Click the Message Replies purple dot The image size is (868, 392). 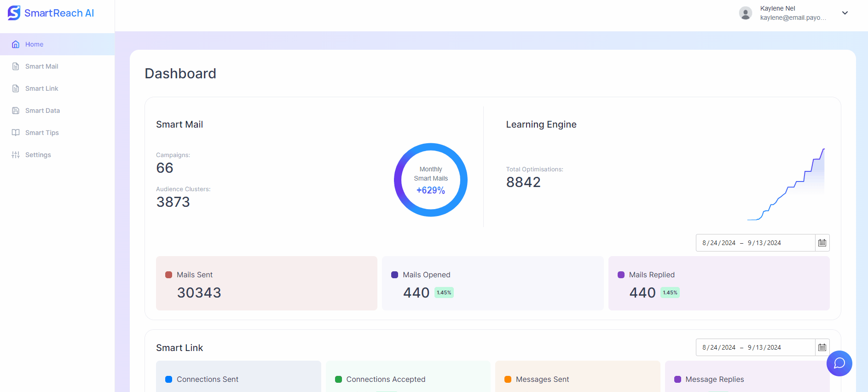click(x=677, y=379)
